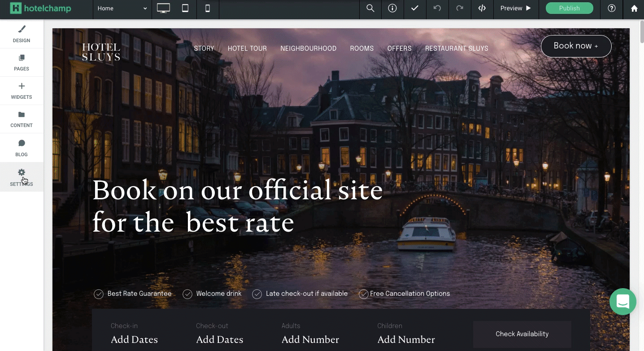The image size is (644, 351).
Task: Click the hotelchamp logo
Action: (x=41, y=8)
